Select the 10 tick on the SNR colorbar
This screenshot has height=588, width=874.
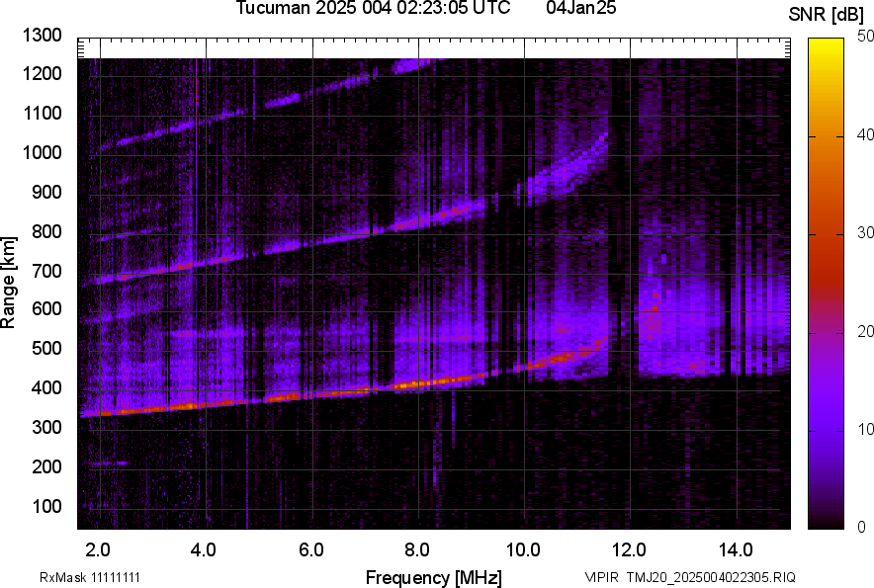[866, 429]
